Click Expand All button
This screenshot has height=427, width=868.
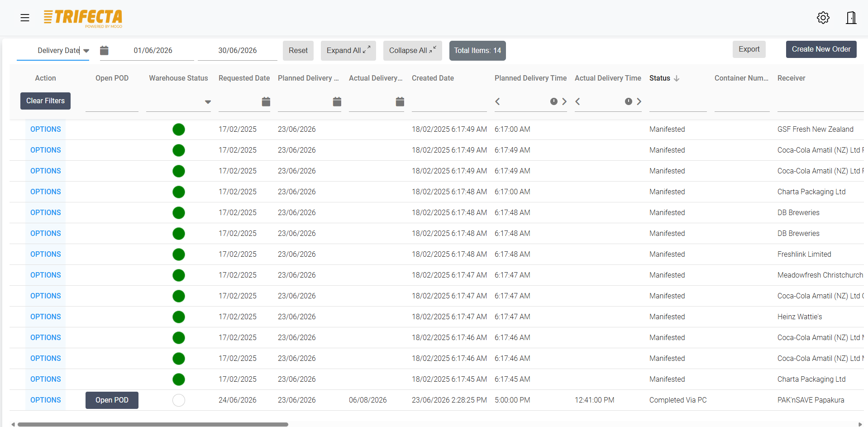pos(348,51)
